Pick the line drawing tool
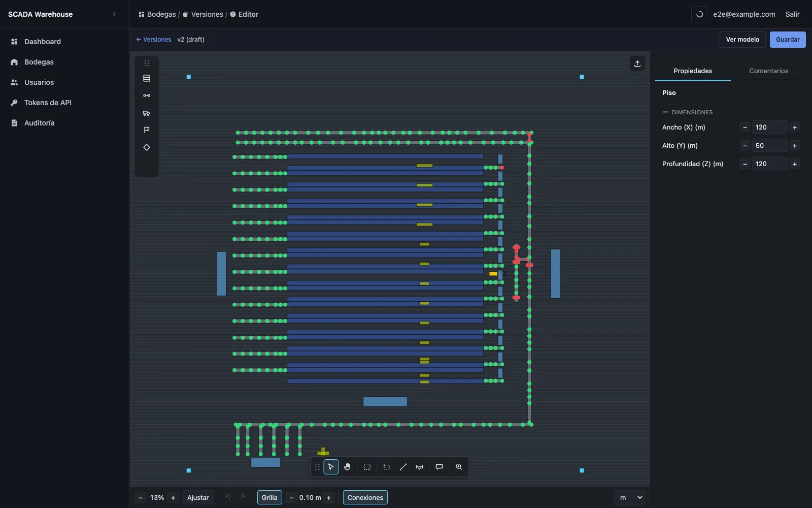The image size is (812, 508). [403, 467]
